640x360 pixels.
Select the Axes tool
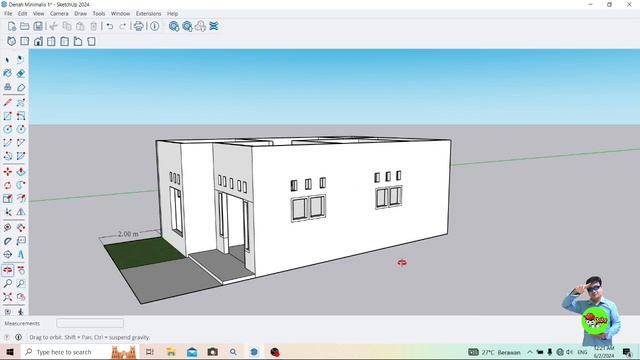click(7, 255)
